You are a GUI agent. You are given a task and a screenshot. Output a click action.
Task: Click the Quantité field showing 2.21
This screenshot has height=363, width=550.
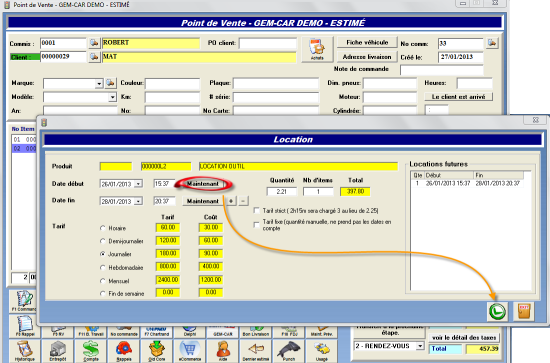point(282,191)
